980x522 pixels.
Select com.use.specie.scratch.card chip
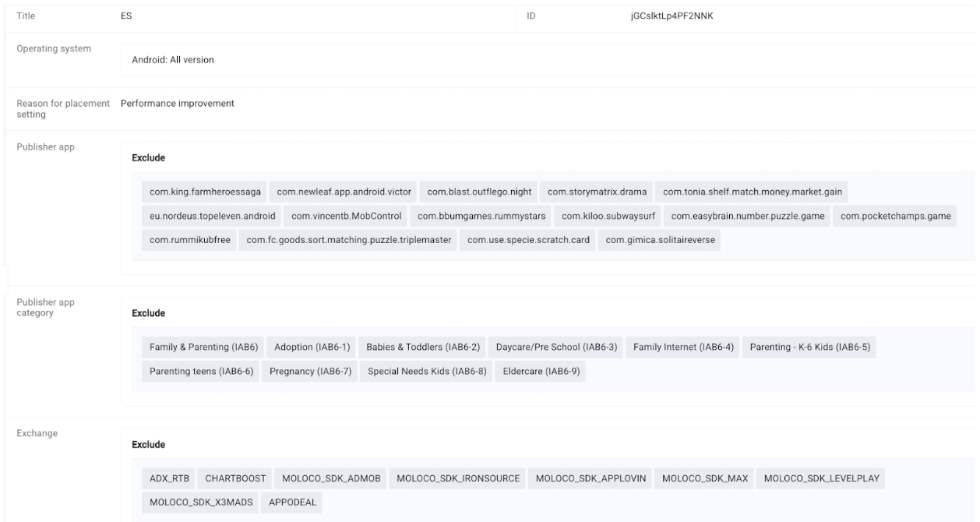pyautogui.click(x=528, y=240)
